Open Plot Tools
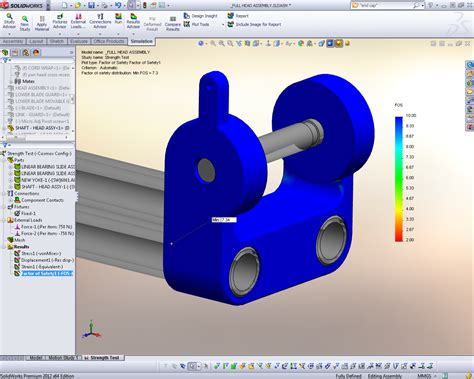 click(x=197, y=24)
